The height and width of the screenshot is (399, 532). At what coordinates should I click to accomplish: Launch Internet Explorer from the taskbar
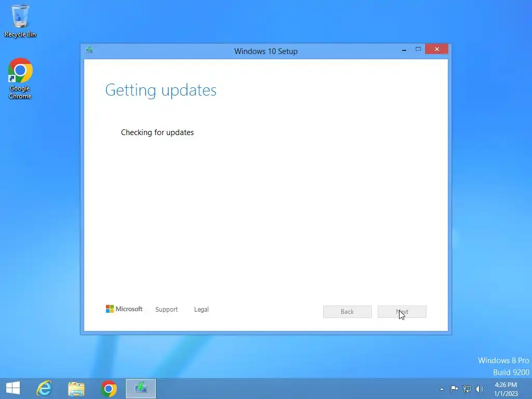point(44,389)
